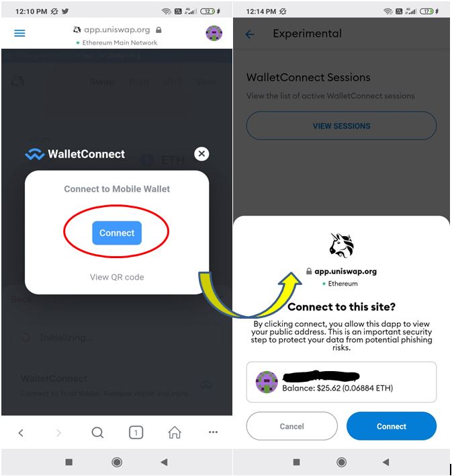Screen dimensions: 452x476
Task: Tap the VIEW SESSIONS button
Action: [341, 126]
